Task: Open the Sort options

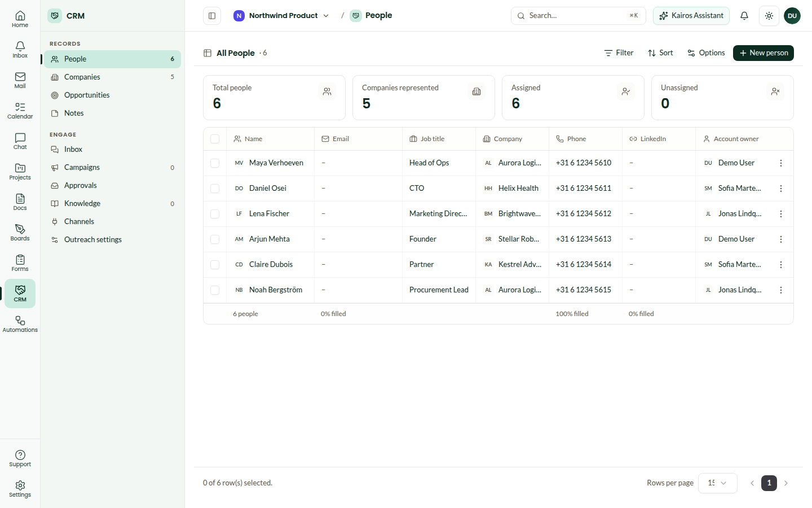Action: [x=660, y=53]
